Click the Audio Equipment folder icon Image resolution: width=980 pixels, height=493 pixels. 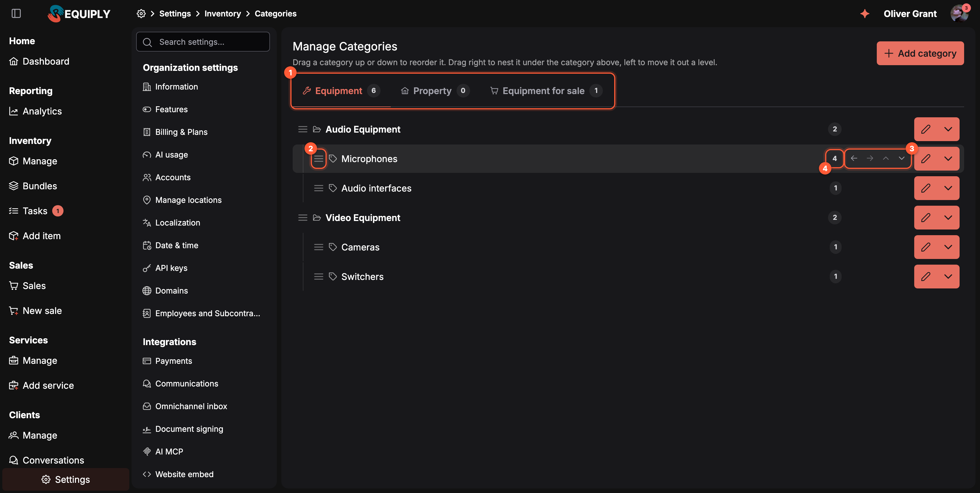click(316, 129)
